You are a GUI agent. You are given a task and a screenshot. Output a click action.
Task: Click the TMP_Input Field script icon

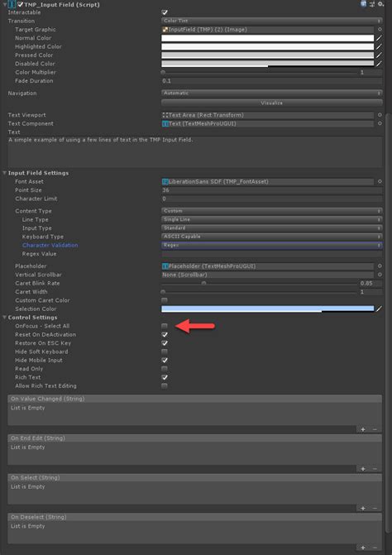pyautogui.click(x=12, y=4)
